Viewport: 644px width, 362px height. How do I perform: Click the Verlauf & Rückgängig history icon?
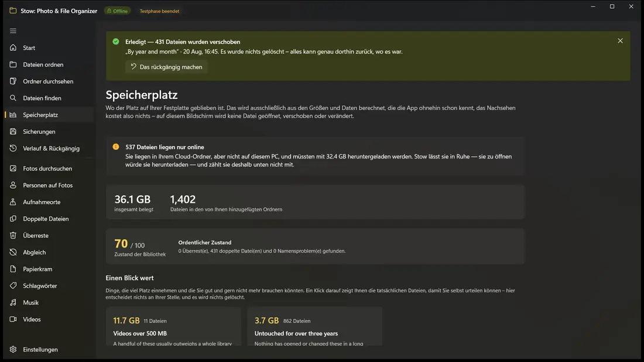[x=13, y=148]
